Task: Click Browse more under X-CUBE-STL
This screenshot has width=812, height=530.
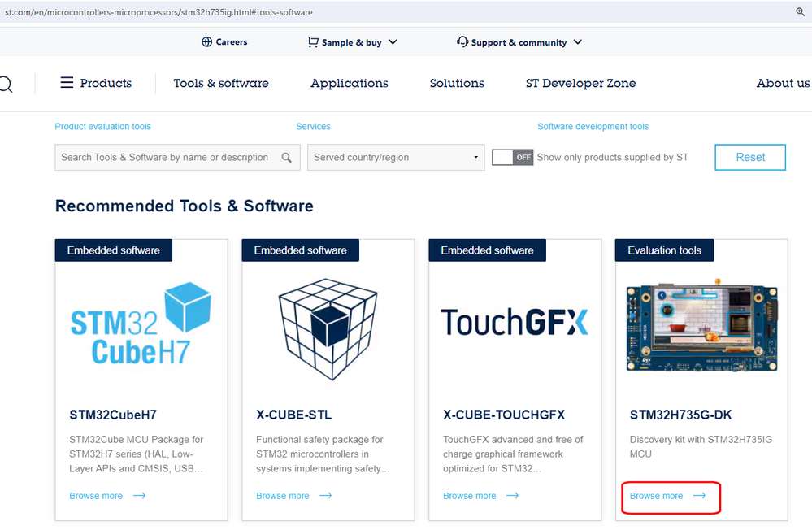Action: point(283,496)
